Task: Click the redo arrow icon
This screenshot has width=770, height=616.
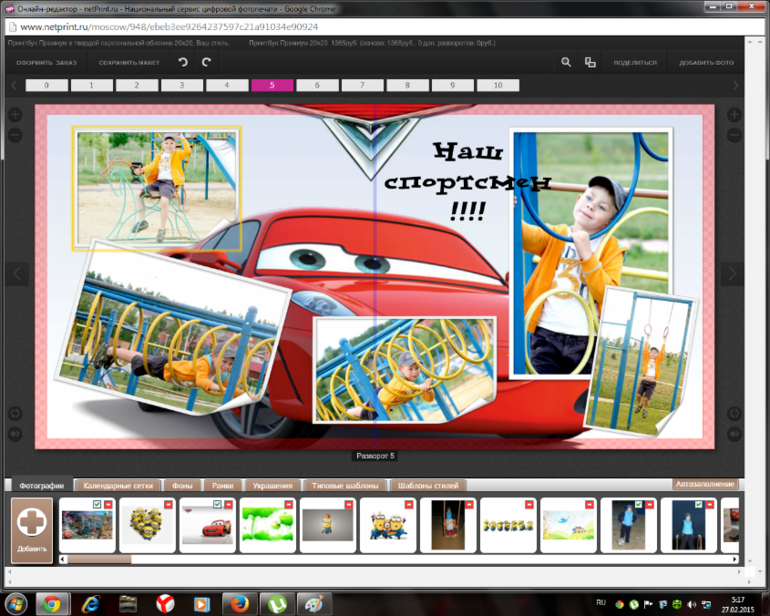Action: pyautogui.click(x=206, y=62)
